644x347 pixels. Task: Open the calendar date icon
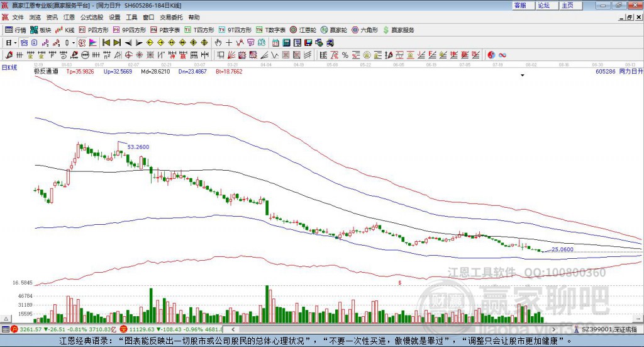(x=275, y=43)
